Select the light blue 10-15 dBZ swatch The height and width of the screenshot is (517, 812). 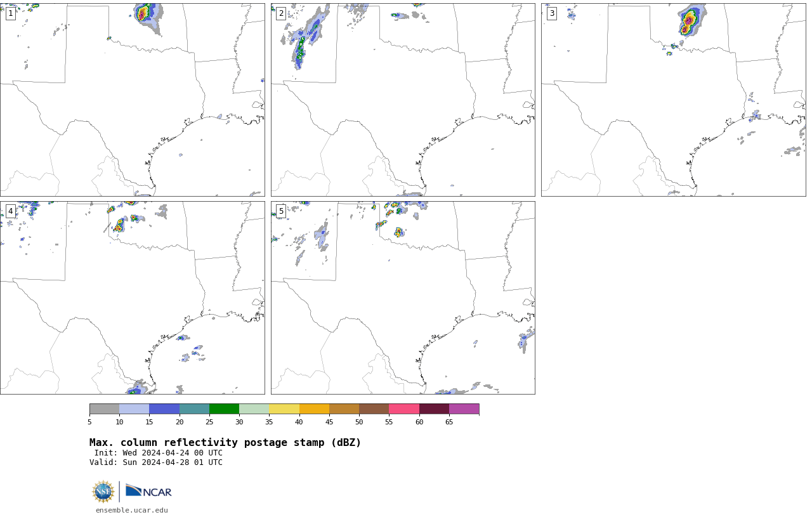(134, 409)
